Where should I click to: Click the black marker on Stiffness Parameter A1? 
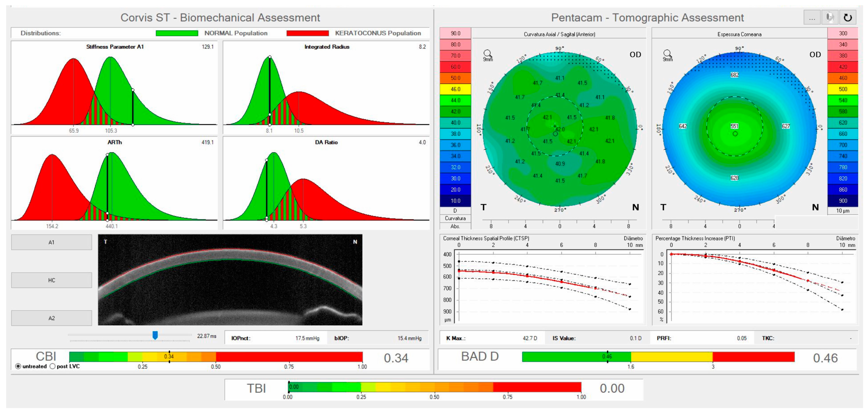(x=133, y=107)
